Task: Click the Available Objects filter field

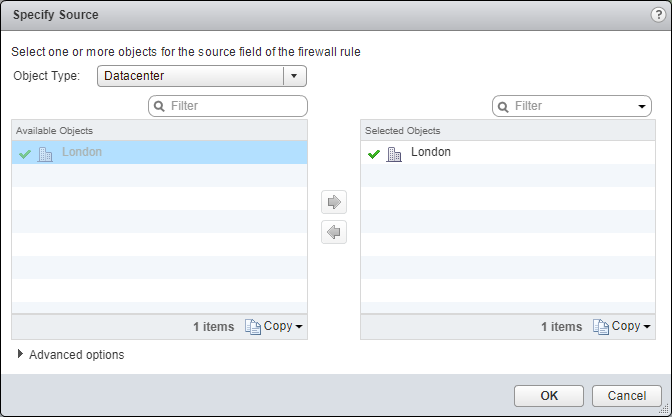Action: point(236,106)
